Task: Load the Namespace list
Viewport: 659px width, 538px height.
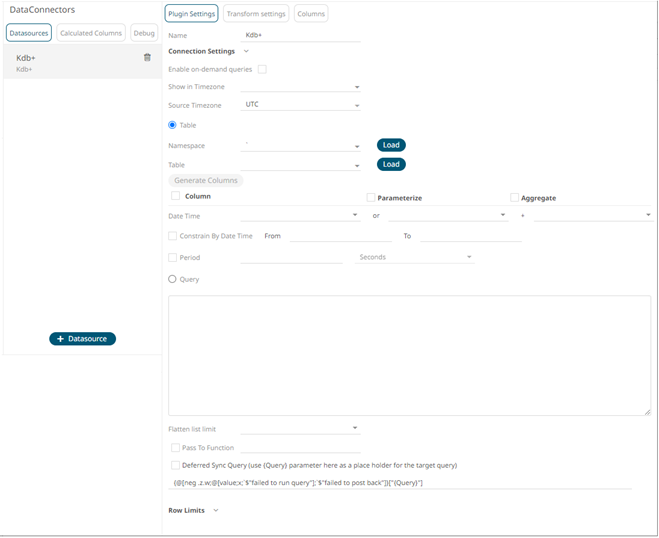Action: pyautogui.click(x=391, y=145)
